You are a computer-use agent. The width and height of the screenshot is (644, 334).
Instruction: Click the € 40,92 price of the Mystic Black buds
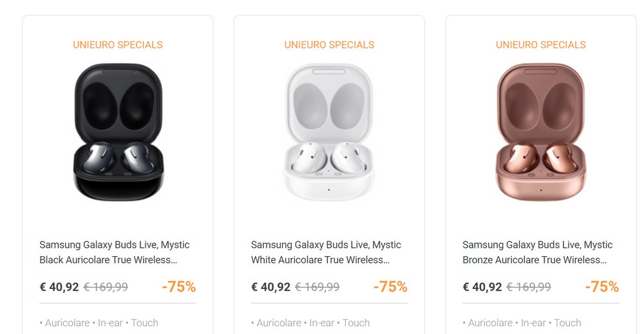point(59,287)
